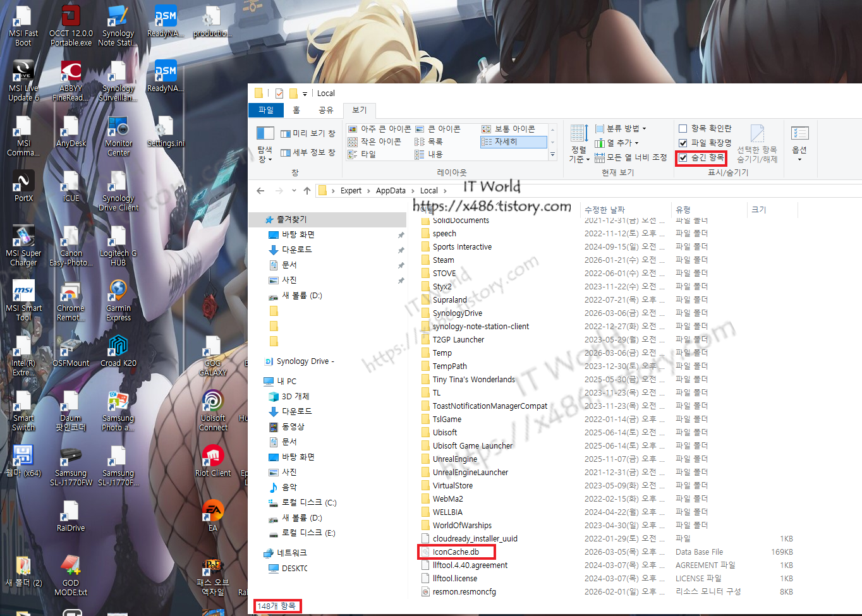Select the Steam folder row
The height and width of the screenshot is (616, 862).
click(x=443, y=260)
